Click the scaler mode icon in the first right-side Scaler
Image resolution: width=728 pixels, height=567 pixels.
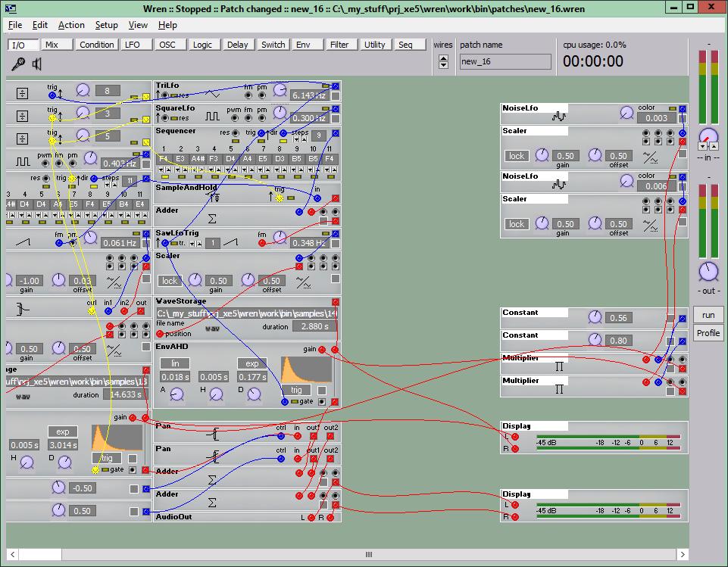coord(650,158)
